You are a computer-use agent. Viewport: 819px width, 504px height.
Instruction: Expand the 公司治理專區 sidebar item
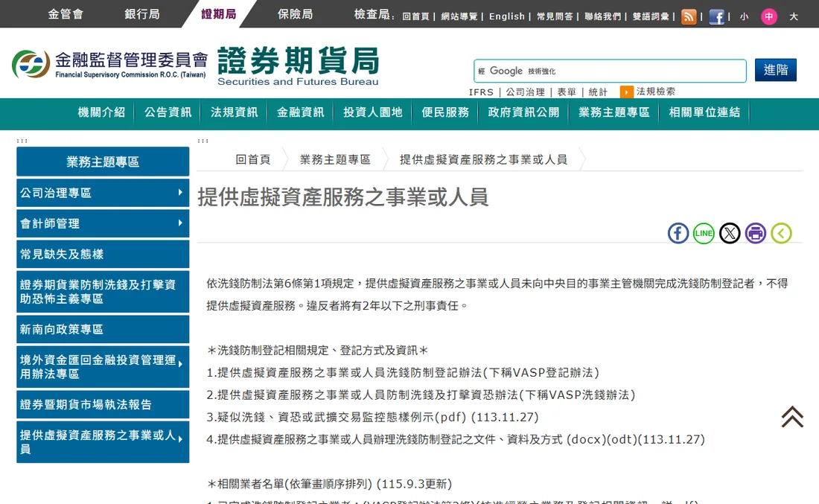coord(103,193)
